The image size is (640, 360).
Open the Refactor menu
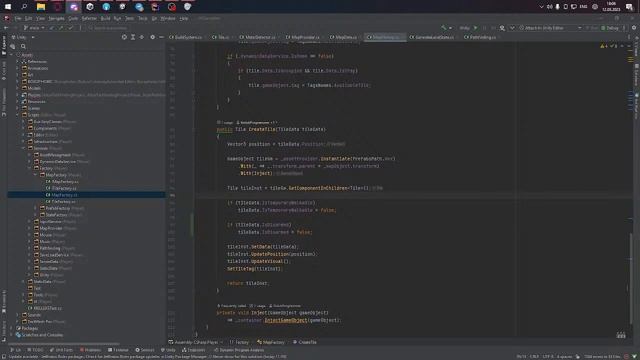tap(89, 18)
